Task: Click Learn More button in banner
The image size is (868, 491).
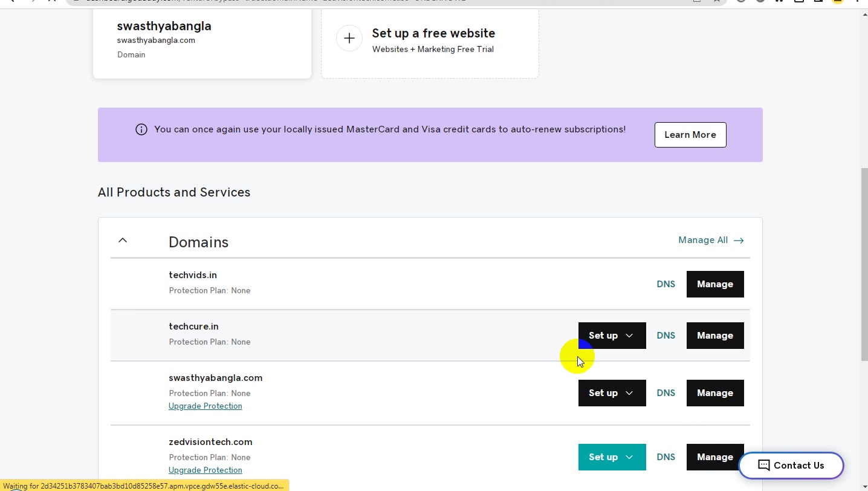Action: click(x=690, y=135)
